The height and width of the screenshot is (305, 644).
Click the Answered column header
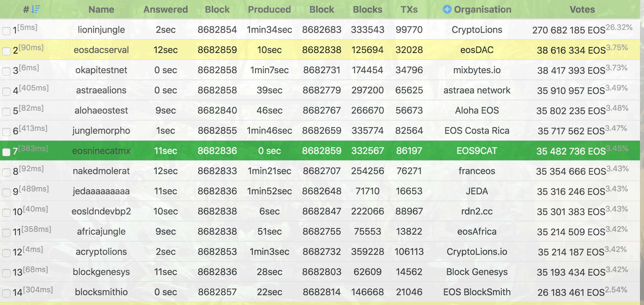(166, 10)
